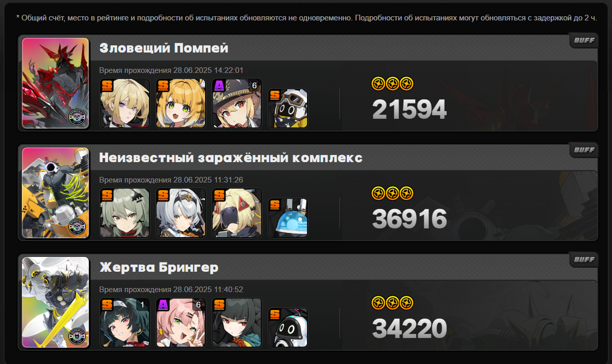This screenshot has width=612, height=364.
Task: Click second blonde agent with green eyes
Action: tap(181, 103)
